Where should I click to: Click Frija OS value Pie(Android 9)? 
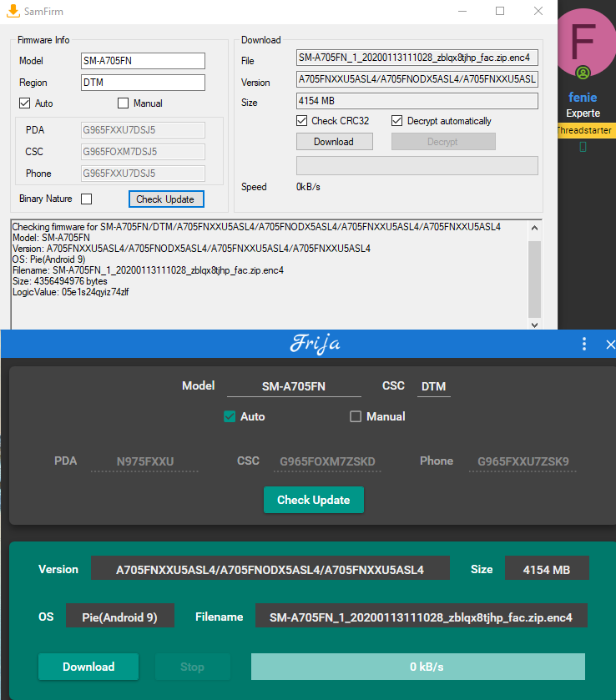(119, 617)
